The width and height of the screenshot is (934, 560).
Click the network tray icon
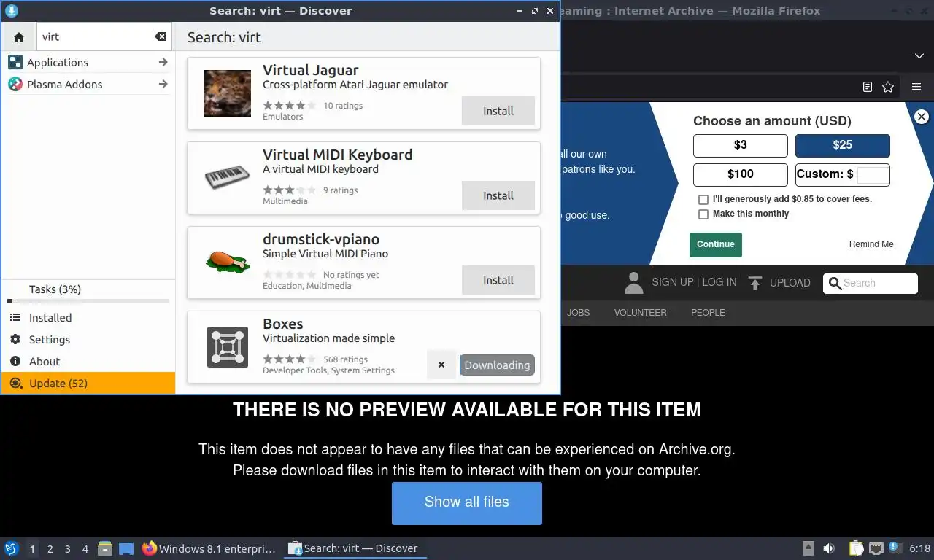click(876, 548)
